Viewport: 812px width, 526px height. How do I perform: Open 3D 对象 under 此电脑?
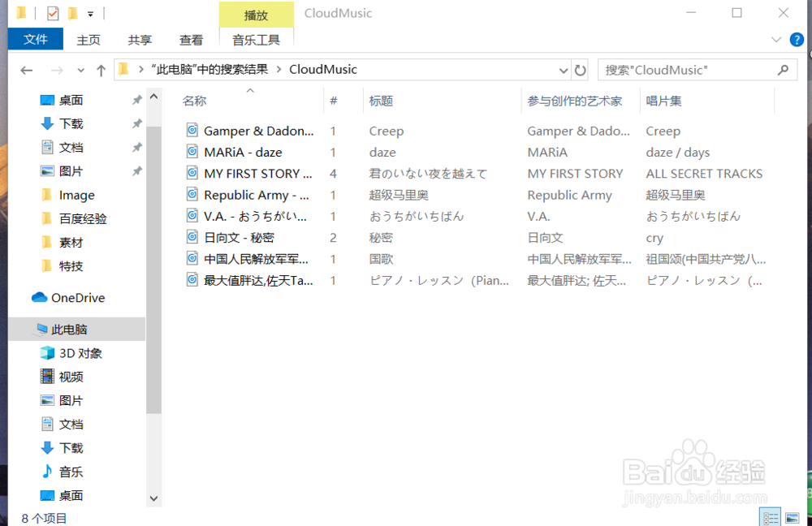80,353
